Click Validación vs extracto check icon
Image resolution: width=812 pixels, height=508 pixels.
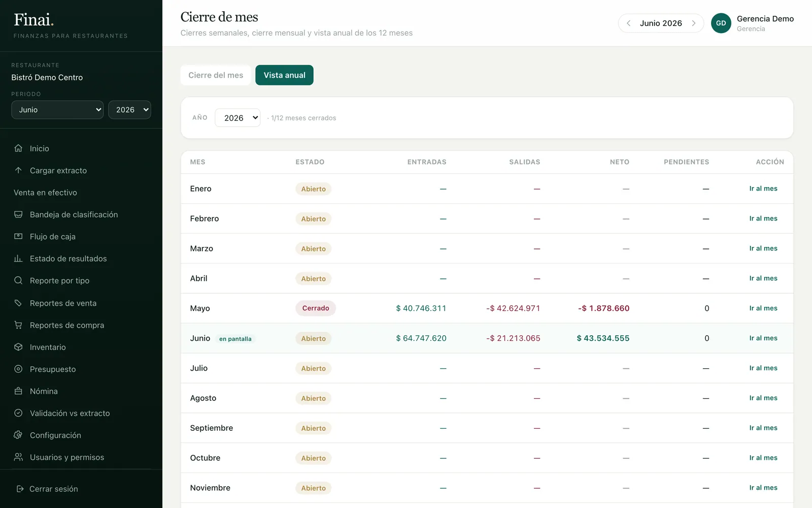pyautogui.click(x=18, y=413)
